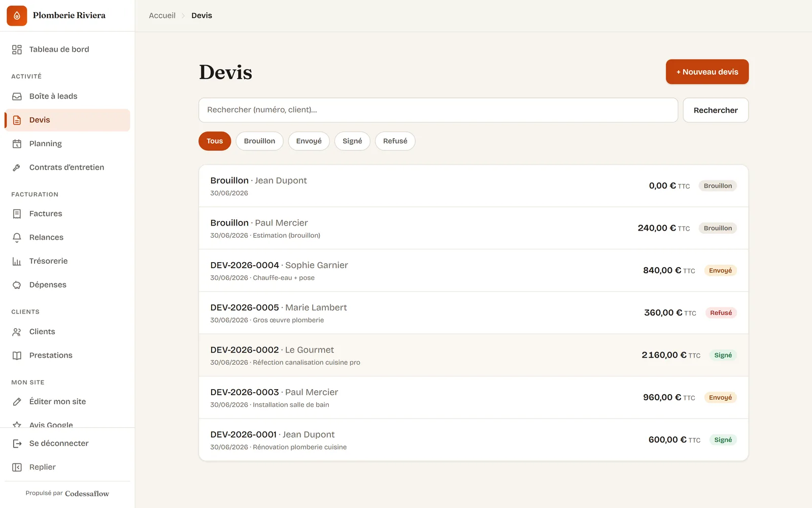Click the Tableau de bord grid icon
This screenshot has height=508, width=812.
pos(17,49)
